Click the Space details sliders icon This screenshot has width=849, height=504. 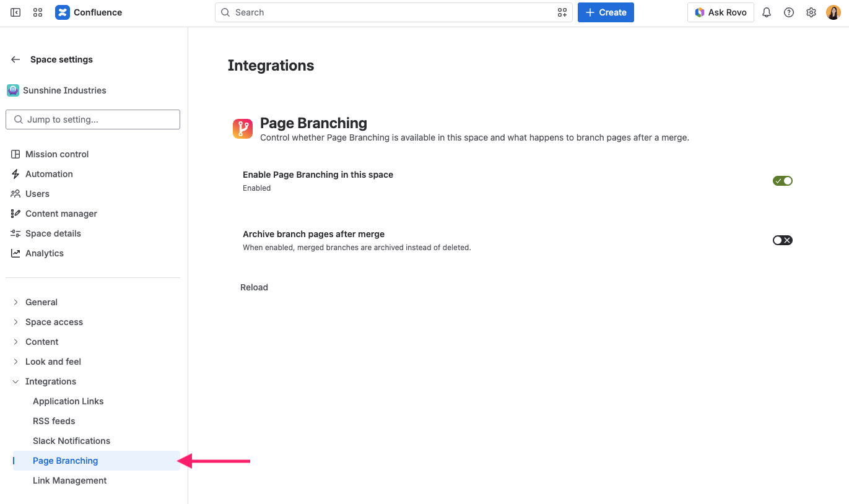[x=15, y=233]
